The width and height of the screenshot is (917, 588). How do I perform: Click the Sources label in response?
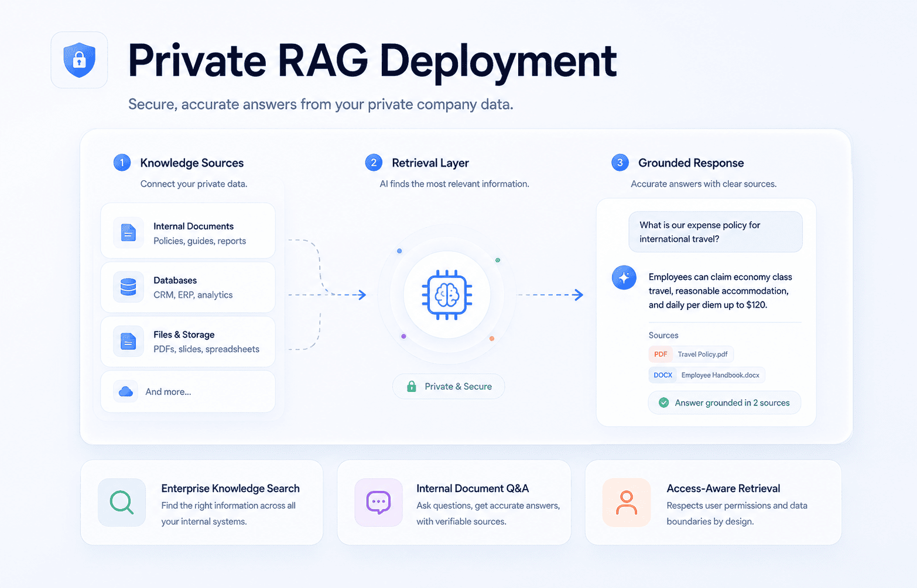(663, 335)
